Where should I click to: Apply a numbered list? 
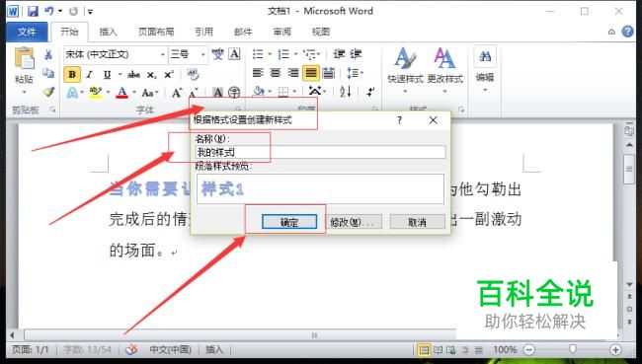[x=283, y=54]
